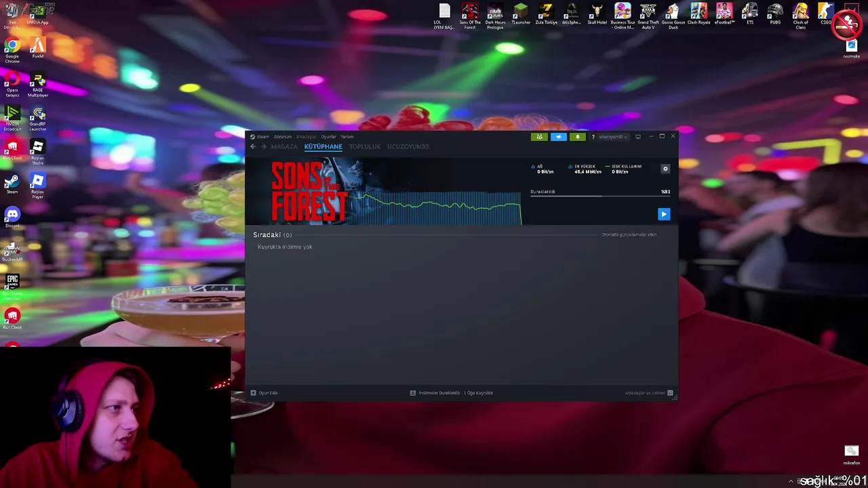Open NVIDIA Broadcast desktop shortcut
This screenshot has height=488, width=868.
(12, 119)
